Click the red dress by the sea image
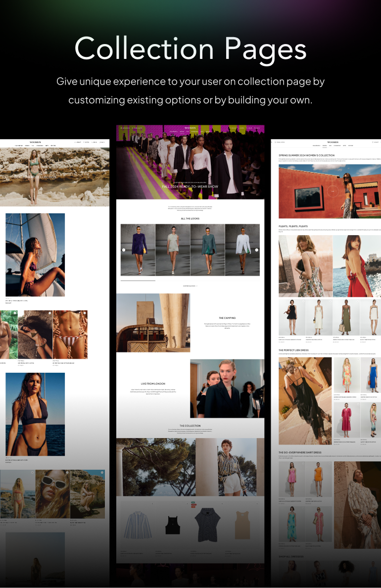 click(x=357, y=266)
